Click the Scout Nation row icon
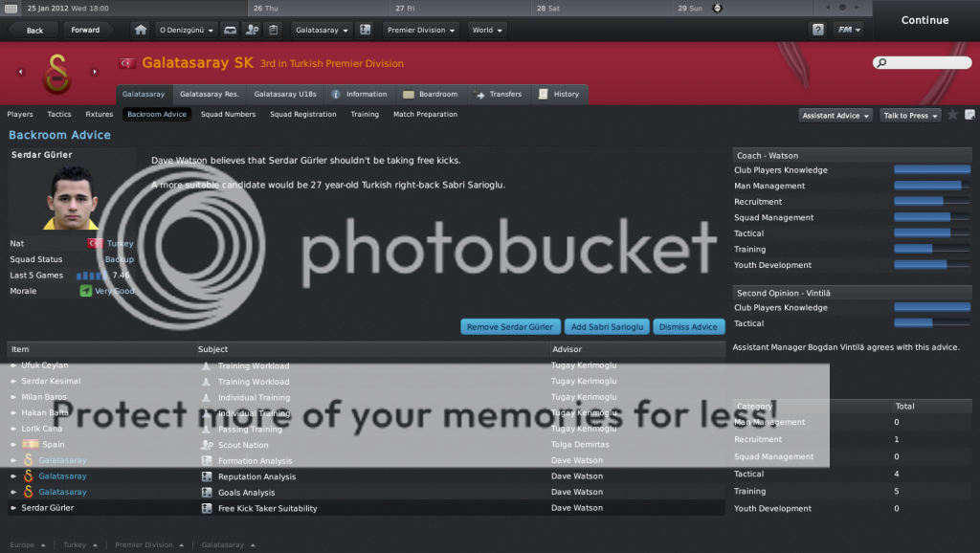Viewport: 980px width, 553px height. coord(207,445)
